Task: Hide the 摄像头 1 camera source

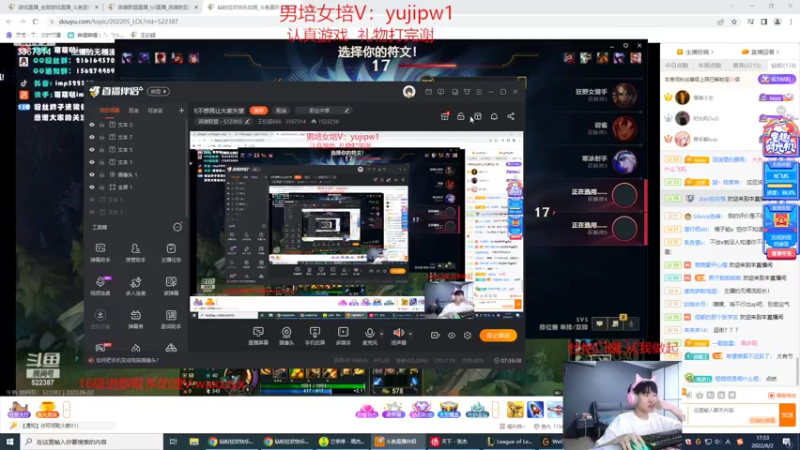Action: 92,174
